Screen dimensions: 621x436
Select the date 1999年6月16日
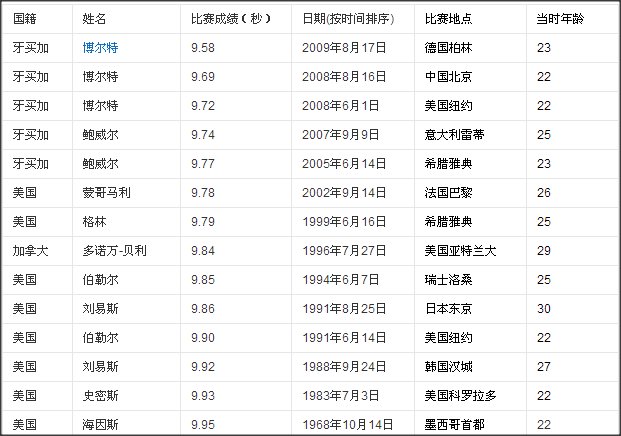click(x=344, y=222)
